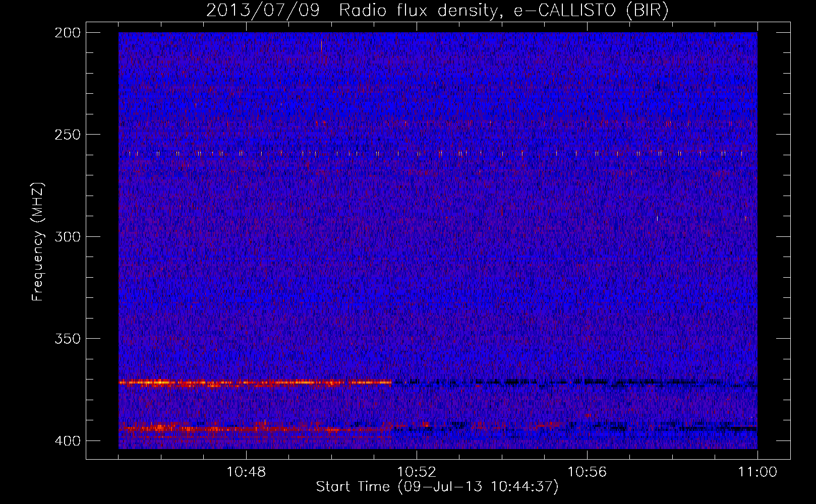Click the bright red emission band near 372 MHz

(x=255, y=383)
